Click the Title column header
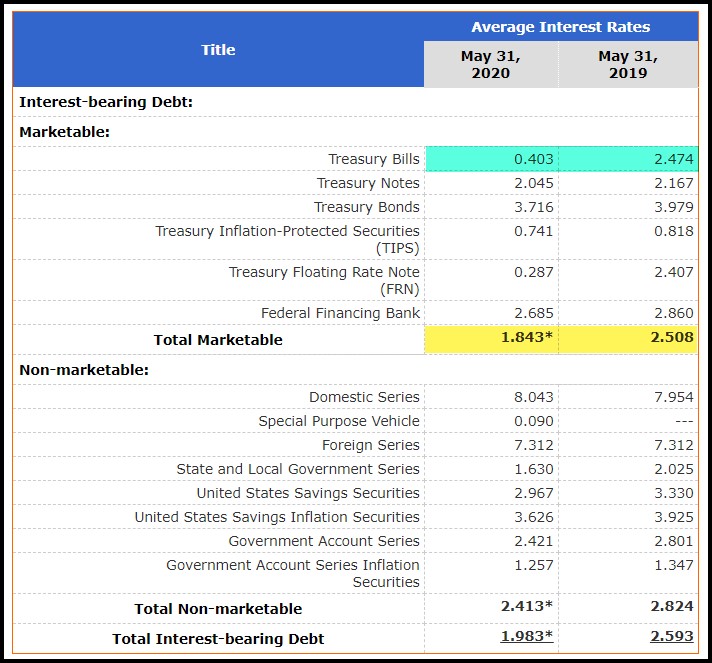Screen dimensions: 712x663 point(218,49)
